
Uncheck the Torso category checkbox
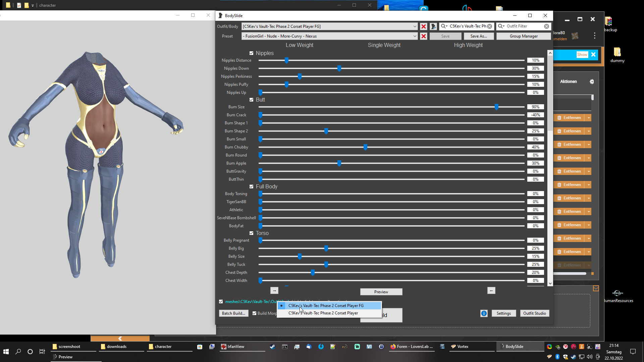pyautogui.click(x=251, y=233)
